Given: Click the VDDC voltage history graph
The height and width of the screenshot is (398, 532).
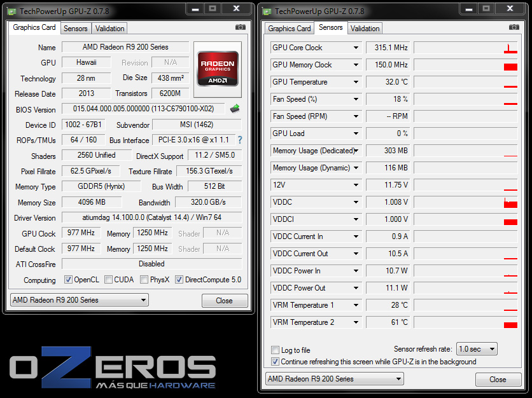Looking at the screenshot, I should click(x=466, y=202).
